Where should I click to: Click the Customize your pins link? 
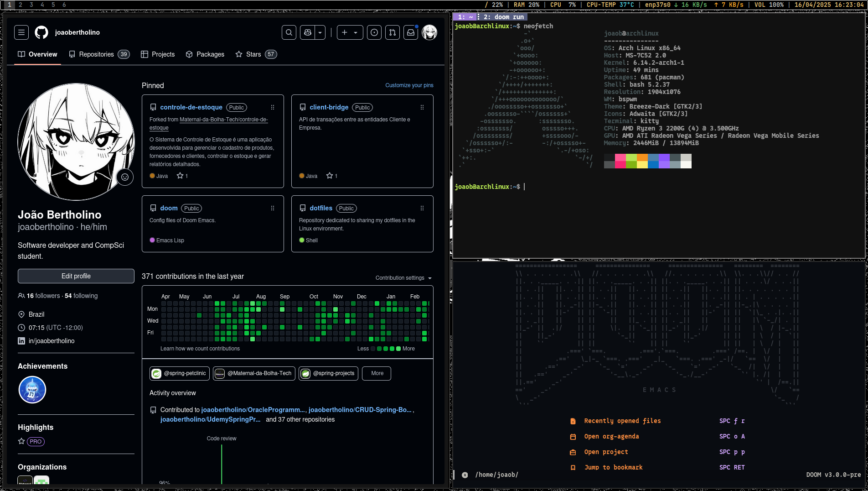409,85
